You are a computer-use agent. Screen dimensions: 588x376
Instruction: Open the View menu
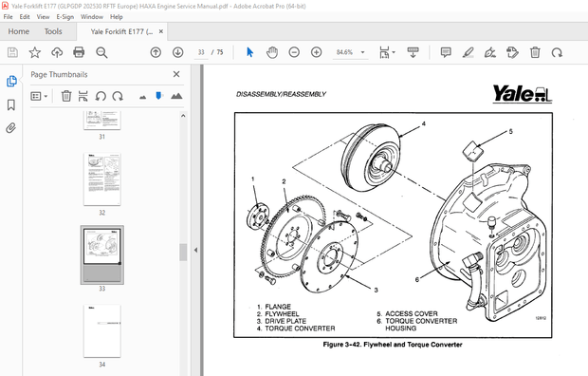[x=43, y=17]
